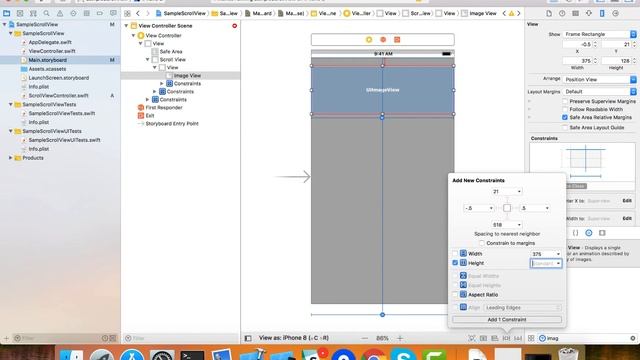Open the Project navigator folder icon

pyautogui.click(x=7, y=13)
